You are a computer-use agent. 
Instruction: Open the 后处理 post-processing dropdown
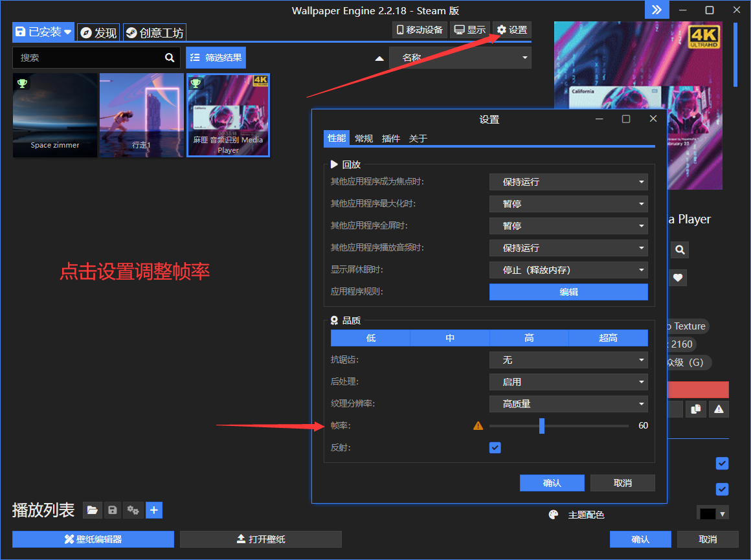[568, 382]
